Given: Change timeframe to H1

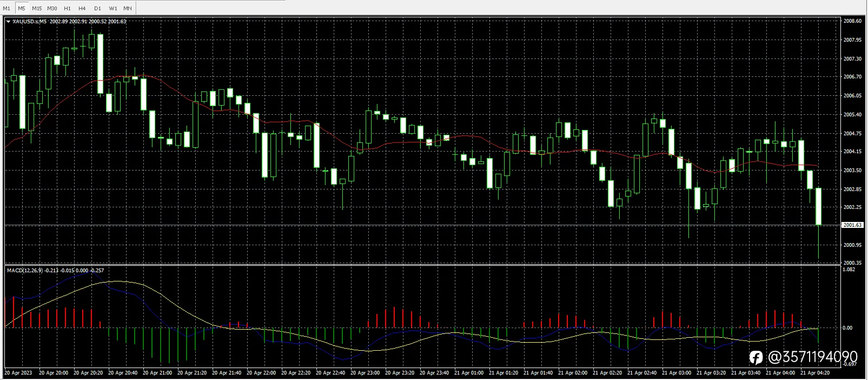Looking at the screenshot, I should coord(67,8).
